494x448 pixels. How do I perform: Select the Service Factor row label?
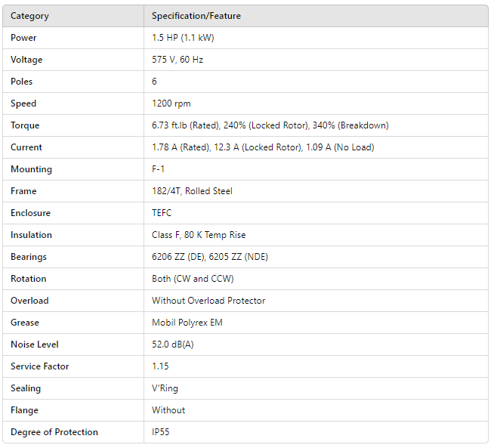tap(40, 366)
